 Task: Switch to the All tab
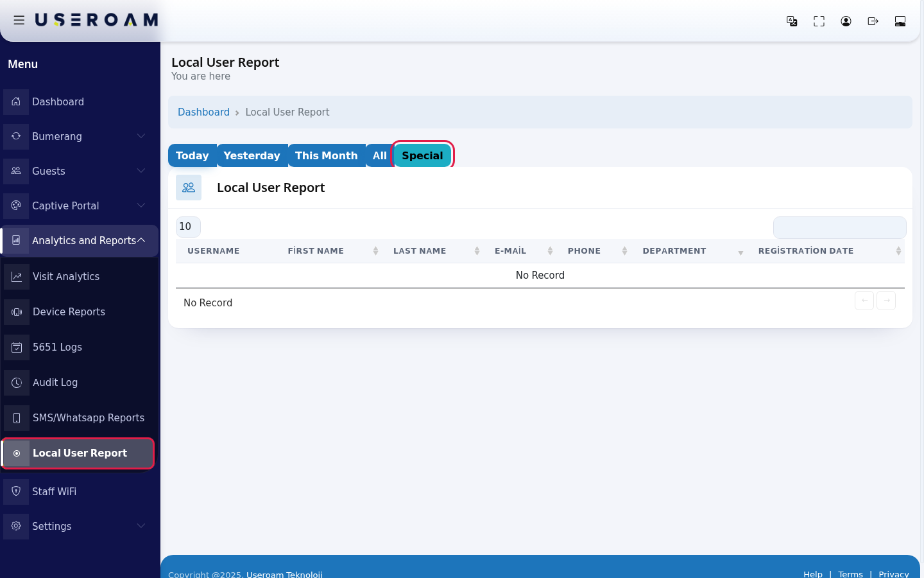coord(380,155)
